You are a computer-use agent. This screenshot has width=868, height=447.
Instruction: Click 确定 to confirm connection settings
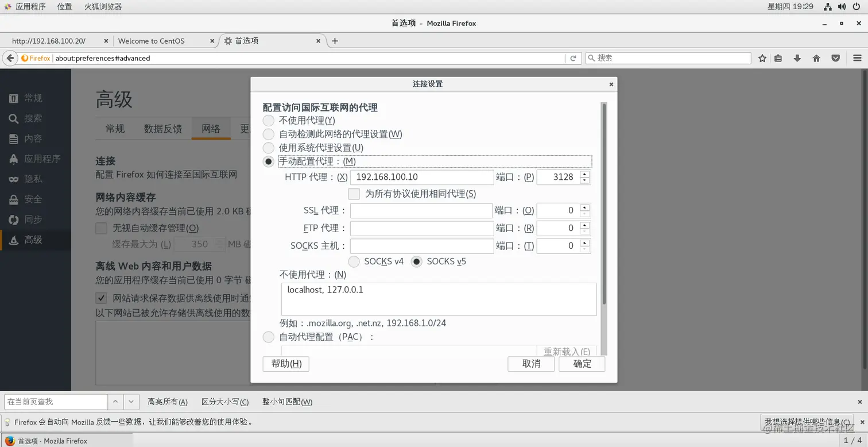click(582, 364)
